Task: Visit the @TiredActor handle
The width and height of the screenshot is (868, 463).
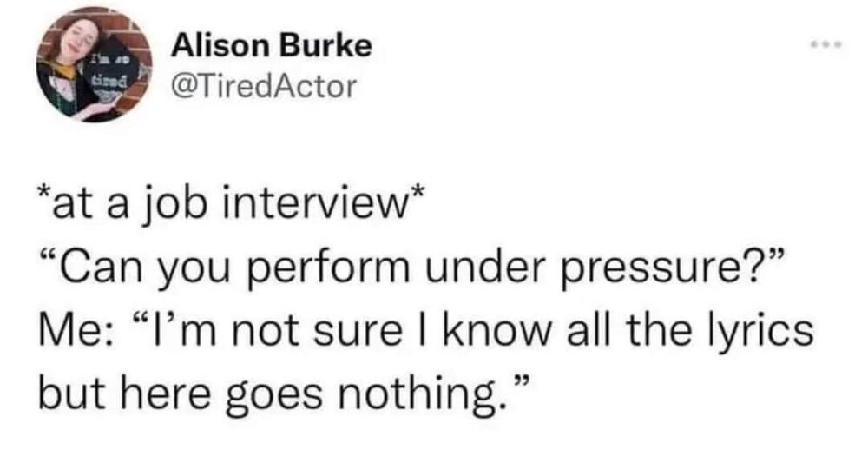Action: coord(265,86)
